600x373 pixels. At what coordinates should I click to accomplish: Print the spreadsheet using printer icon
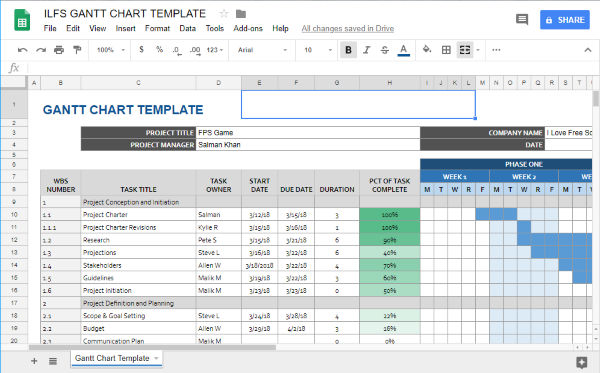59,50
